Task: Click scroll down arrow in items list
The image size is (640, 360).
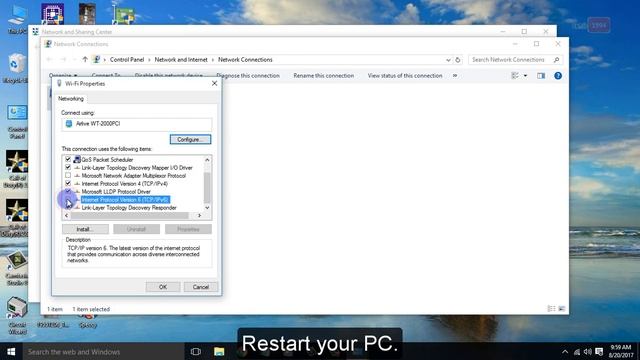Action: pos(207,208)
